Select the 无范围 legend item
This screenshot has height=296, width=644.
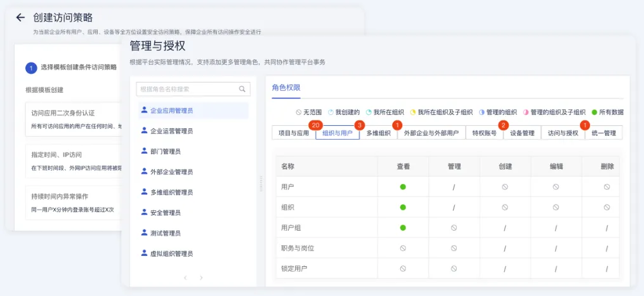(308, 112)
